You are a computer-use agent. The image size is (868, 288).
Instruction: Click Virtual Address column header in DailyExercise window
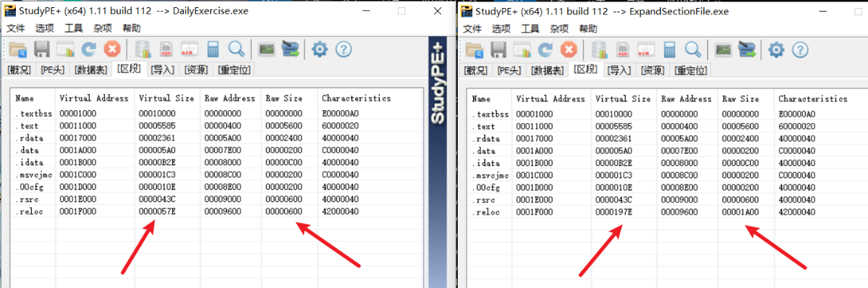coord(94,98)
